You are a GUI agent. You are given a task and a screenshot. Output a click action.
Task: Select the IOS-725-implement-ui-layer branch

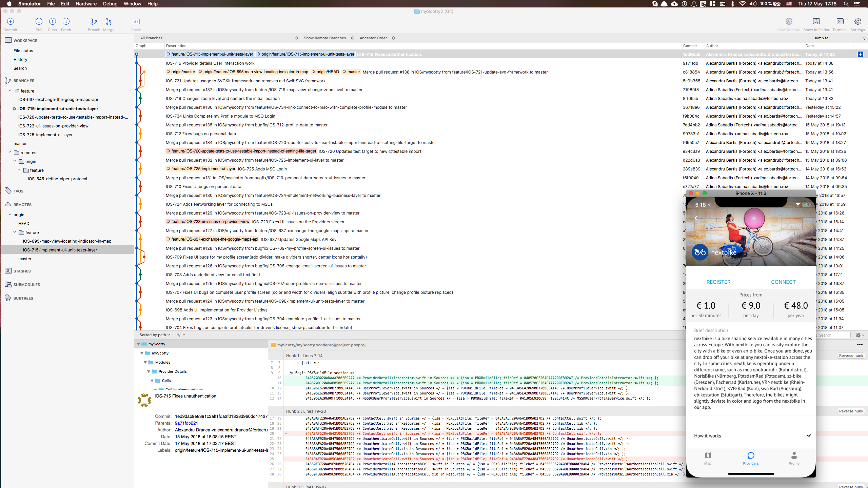pos(45,135)
